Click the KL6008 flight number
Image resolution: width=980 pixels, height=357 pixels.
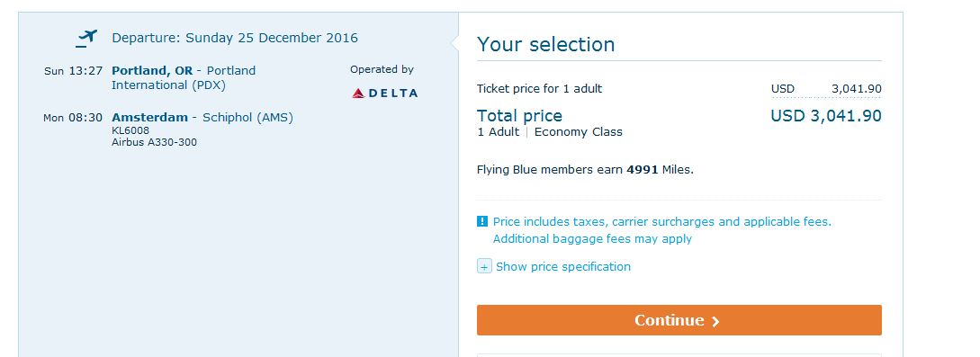[130, 130]
